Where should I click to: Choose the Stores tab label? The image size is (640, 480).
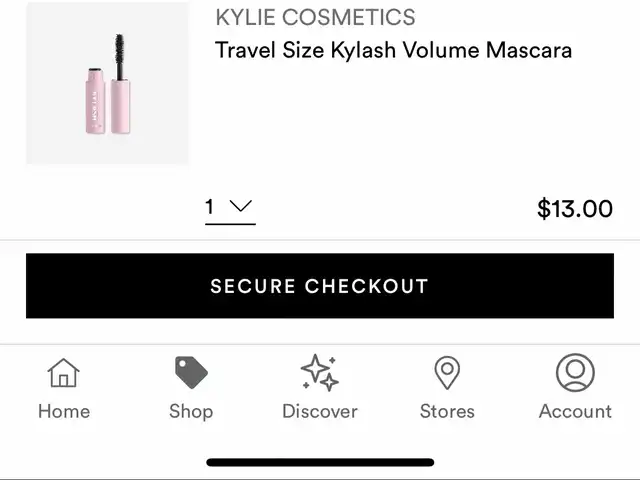(447, 411)
